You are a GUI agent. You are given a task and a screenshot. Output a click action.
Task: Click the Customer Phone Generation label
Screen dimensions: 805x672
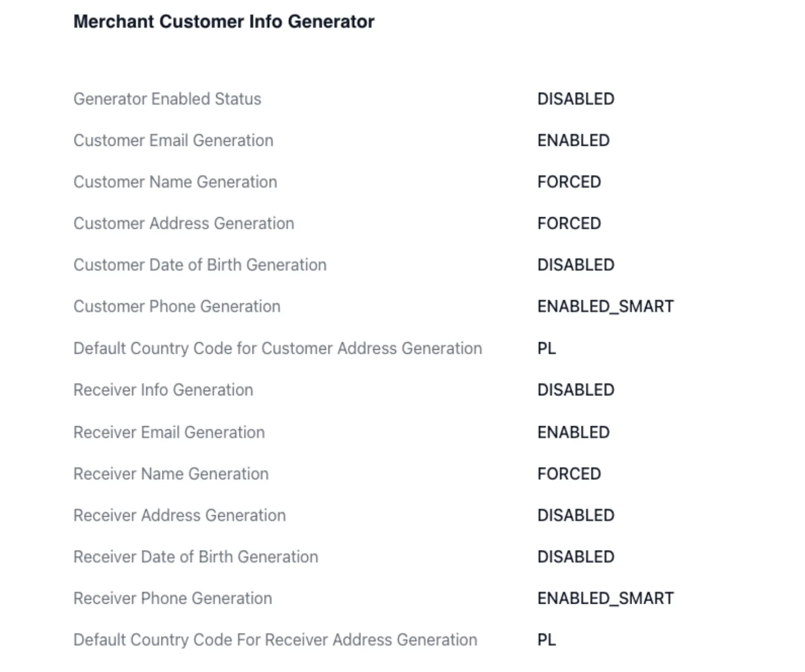coord(177,306)
